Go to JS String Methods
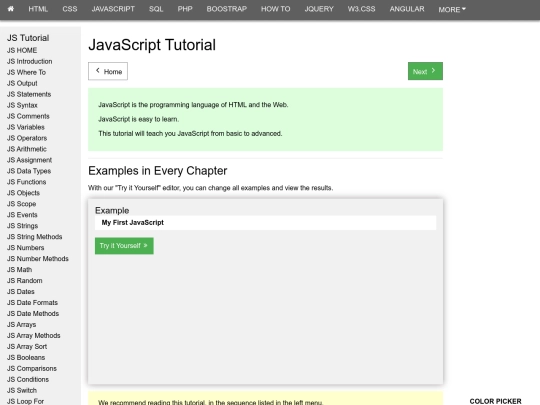This screenshot has width=540, height=405. pyautogui.click(x=34, y=237)
